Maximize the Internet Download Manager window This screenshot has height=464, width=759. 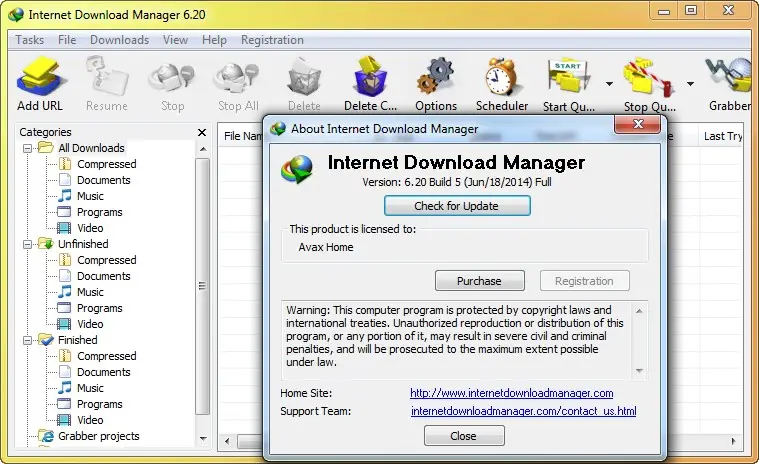point(691,10)
